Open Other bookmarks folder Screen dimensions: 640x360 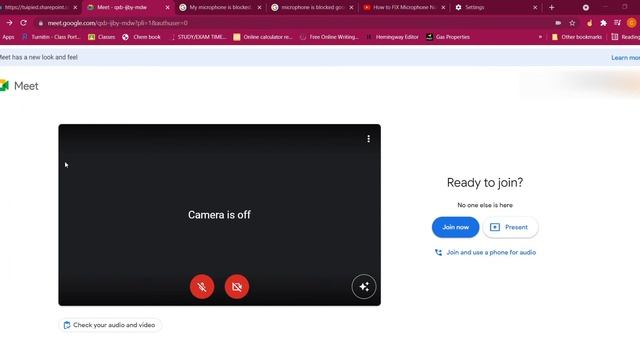(x=577, y=37)
